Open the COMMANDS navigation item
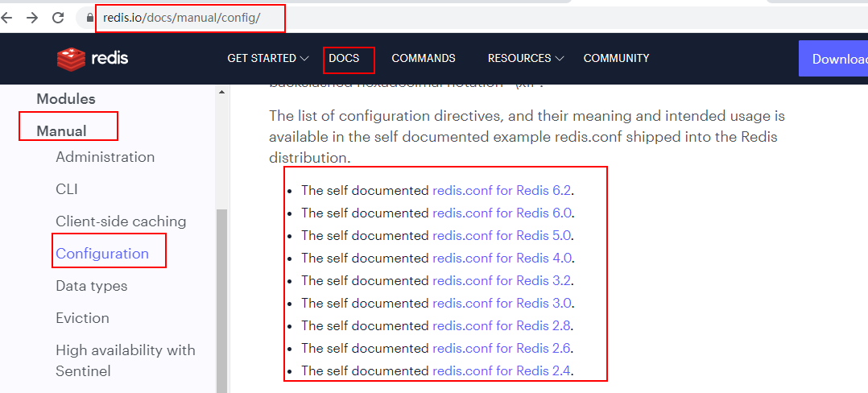 point(424,58)
